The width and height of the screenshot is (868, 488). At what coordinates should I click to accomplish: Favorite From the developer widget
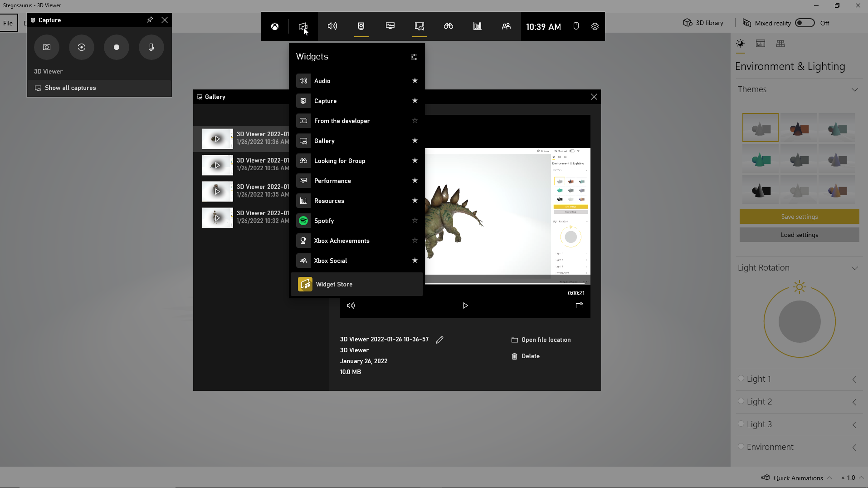414,121
